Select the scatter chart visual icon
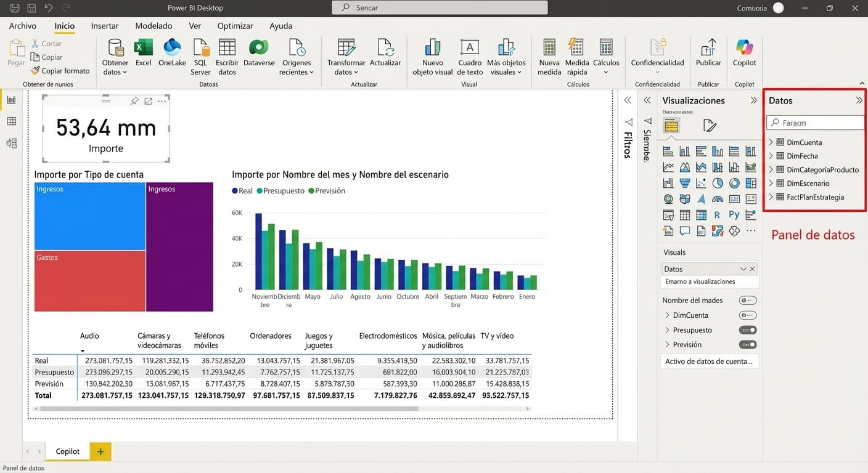 (x=701, y=183)
